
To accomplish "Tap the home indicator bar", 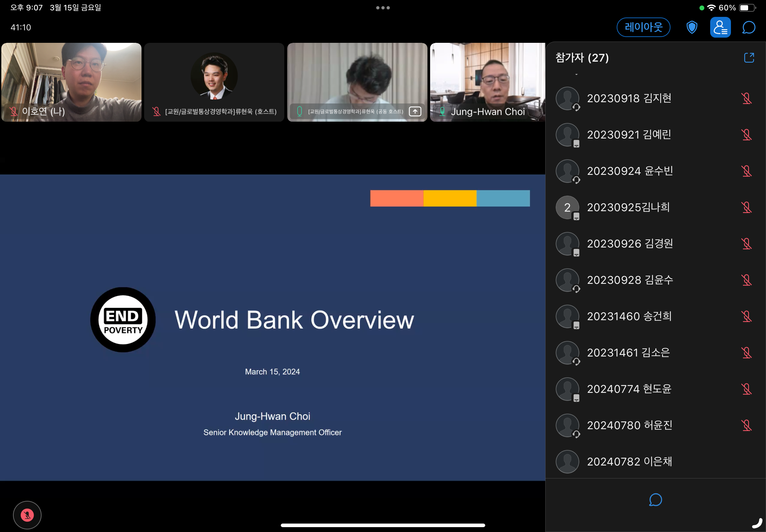I will tap(383, 525).
